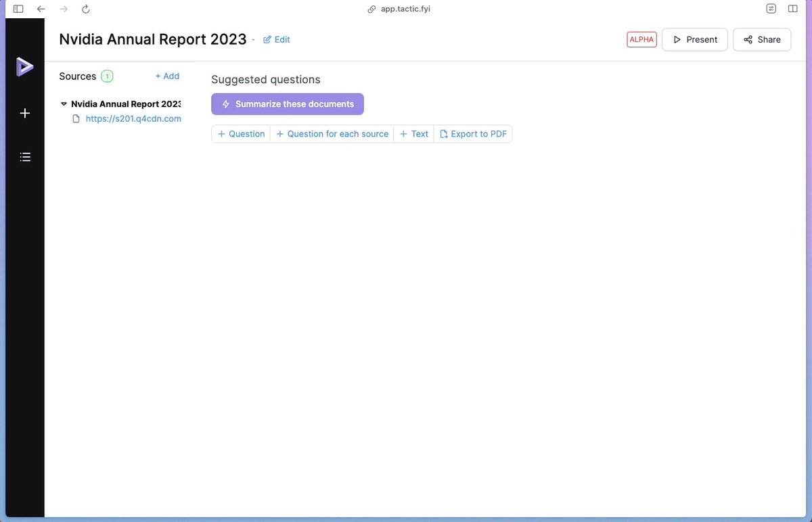Click the Tactic logo in sidebar

coord(25,66)
